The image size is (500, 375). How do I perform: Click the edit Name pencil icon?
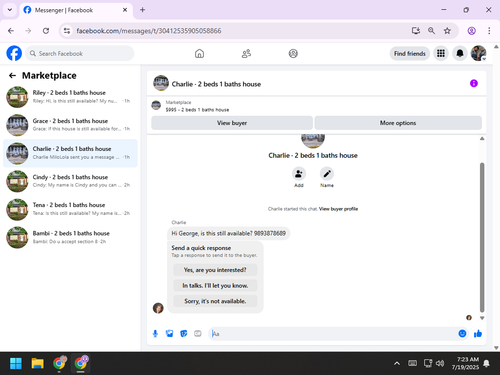point(327,174)
